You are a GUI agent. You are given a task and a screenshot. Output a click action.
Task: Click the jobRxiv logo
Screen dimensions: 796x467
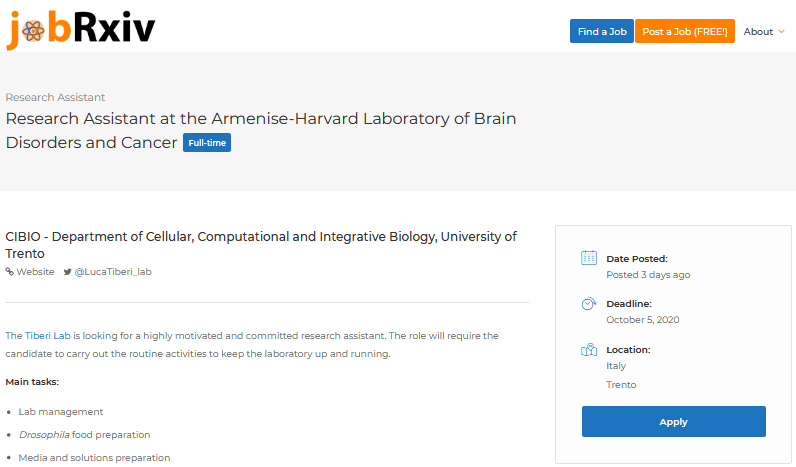[x=81, y=29]
